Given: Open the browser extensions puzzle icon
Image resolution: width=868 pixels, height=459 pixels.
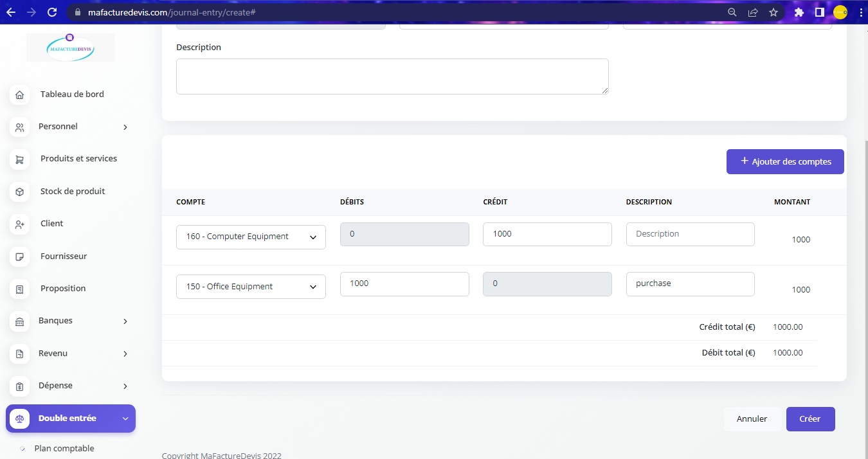Looking at the screenshot, I should point(799,12).
